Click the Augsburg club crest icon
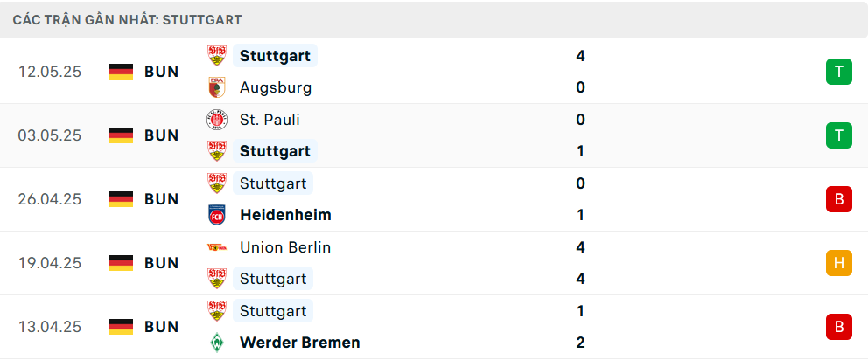The width and height of the screenshot is (868, 360). coord(217,88)
